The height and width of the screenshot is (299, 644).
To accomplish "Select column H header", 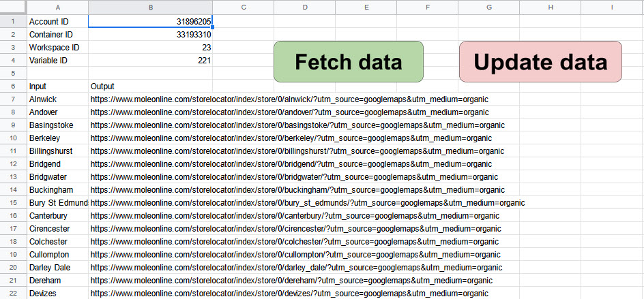I will [x=551, y=7].
